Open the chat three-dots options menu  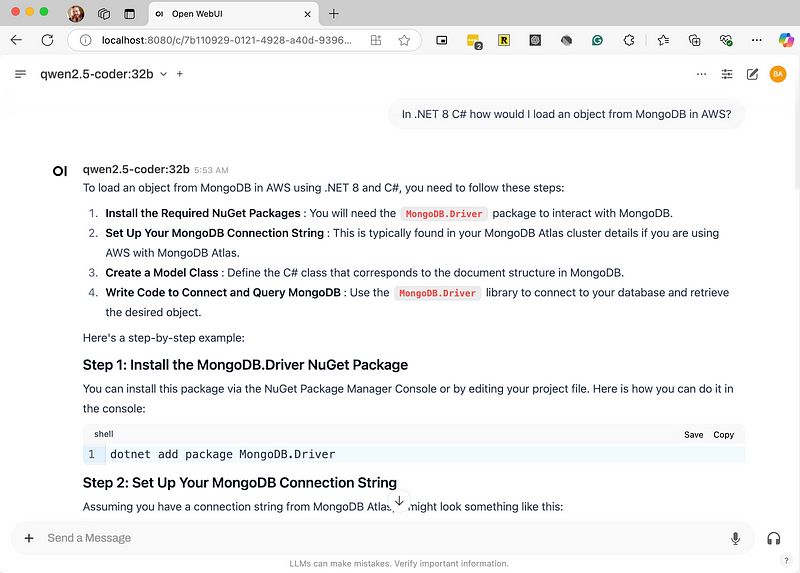click(701, 74)
